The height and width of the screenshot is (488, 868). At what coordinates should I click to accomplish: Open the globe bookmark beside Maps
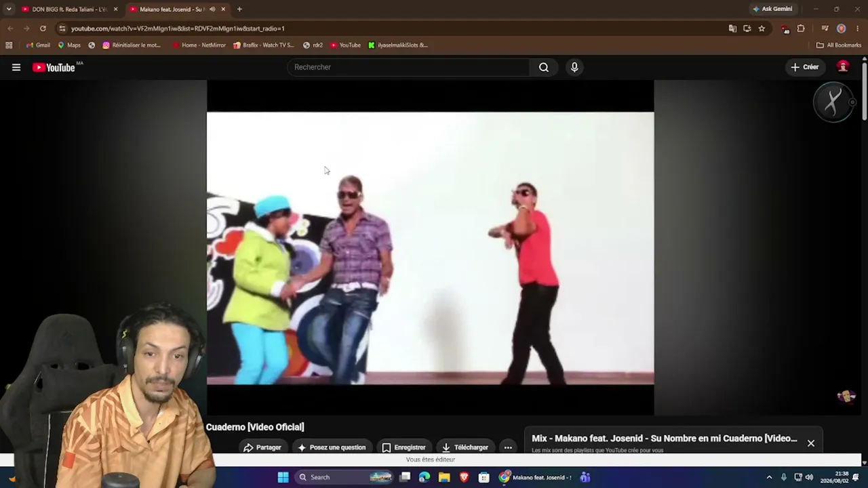coord(92,45)
